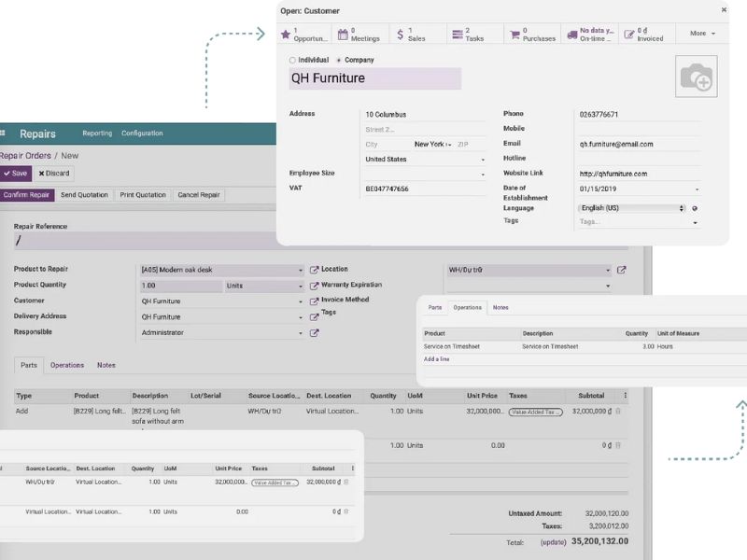
Task: Click the Send Quotation button
Action: pyautogui.click(x=84, y=195)
